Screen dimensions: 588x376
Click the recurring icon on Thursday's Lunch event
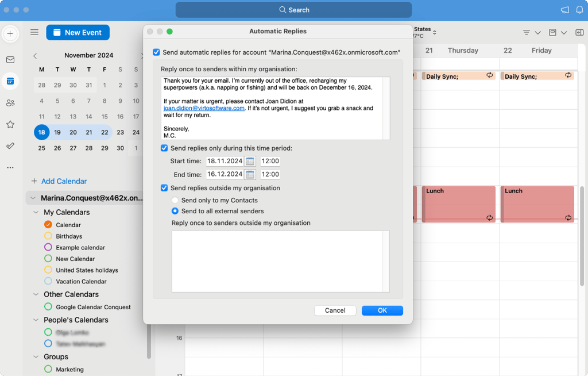coord(490,218)
